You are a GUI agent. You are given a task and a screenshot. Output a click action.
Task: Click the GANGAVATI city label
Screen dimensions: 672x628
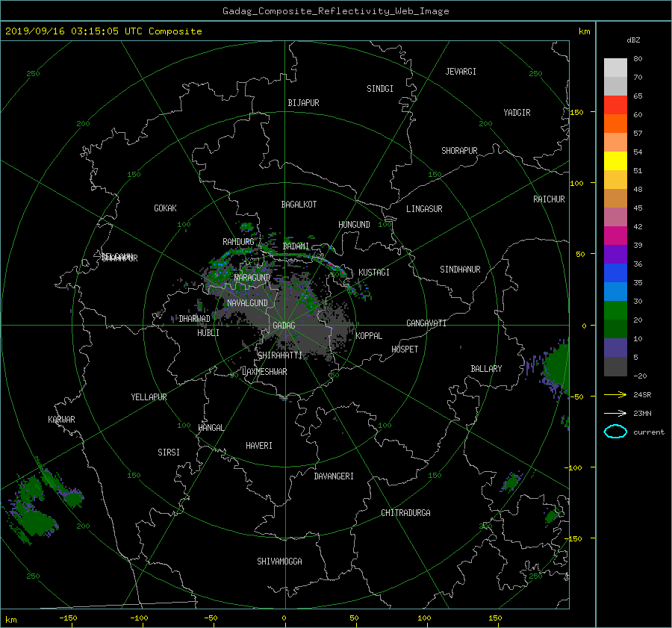pos(426,323)
